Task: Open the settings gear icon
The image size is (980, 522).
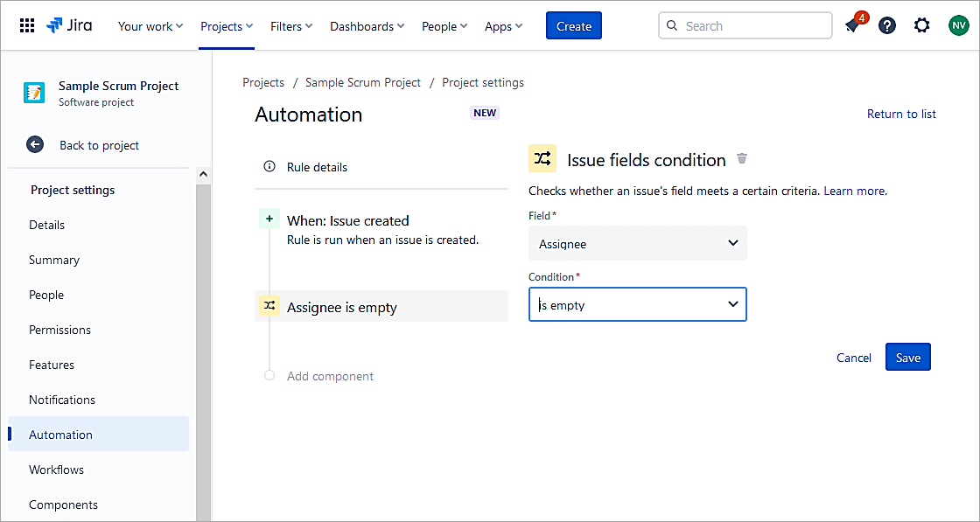Action: (x=922, y=26)
